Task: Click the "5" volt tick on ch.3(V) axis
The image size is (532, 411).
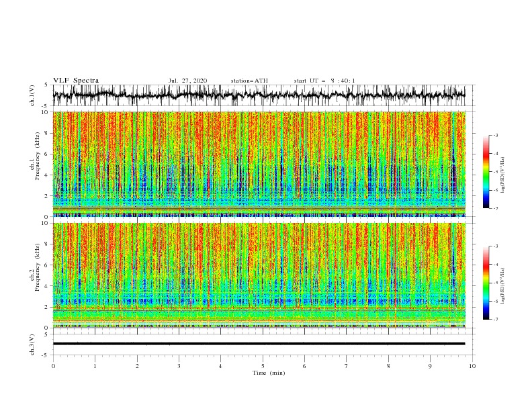Action: 46,334
